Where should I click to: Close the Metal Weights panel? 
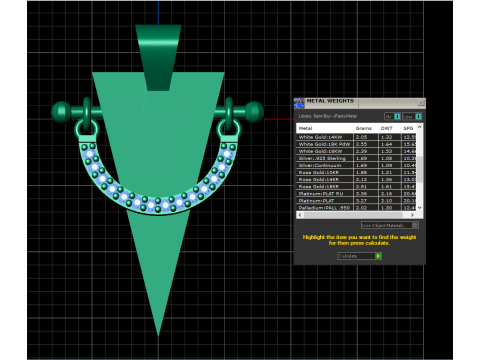tap(421, 103)
